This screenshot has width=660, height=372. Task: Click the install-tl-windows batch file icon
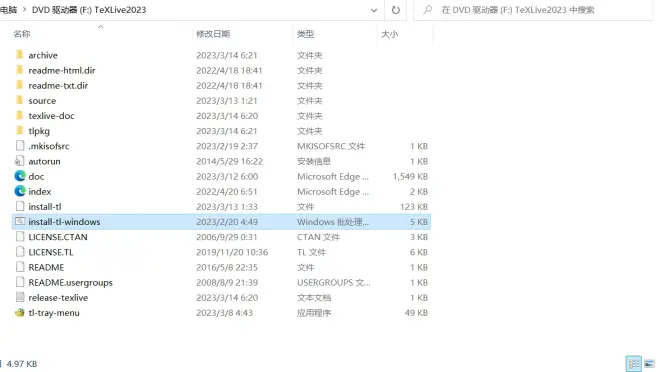tap(20, 221)
